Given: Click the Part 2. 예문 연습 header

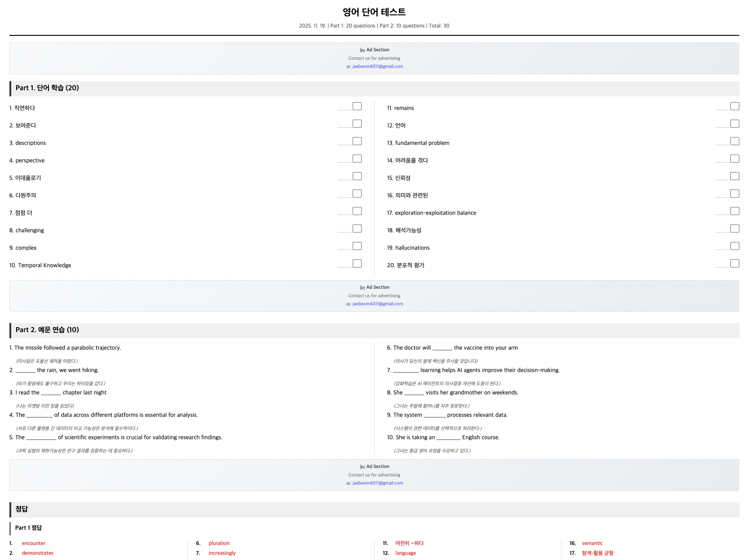Looking at the screenshot, I should click(x=374, y=330).
